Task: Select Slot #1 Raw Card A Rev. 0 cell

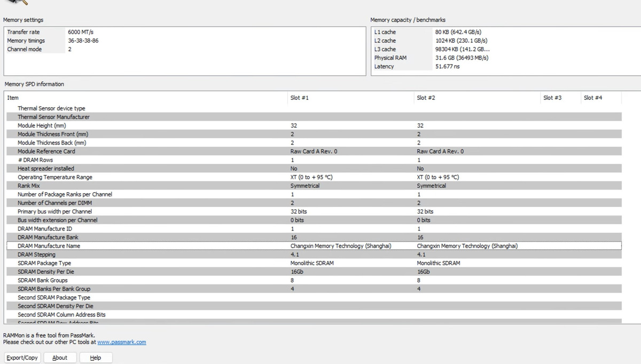Action: click(x=314, y=151)
